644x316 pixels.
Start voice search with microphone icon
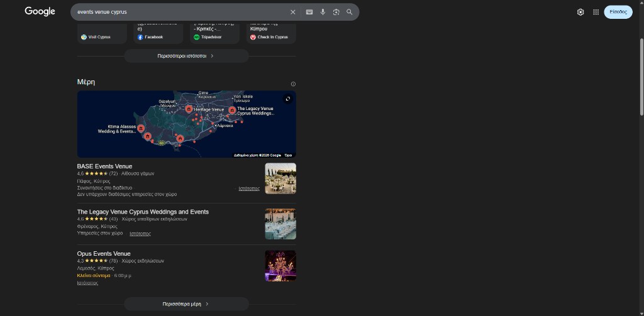pyautogui.click(x=323, y=12)
